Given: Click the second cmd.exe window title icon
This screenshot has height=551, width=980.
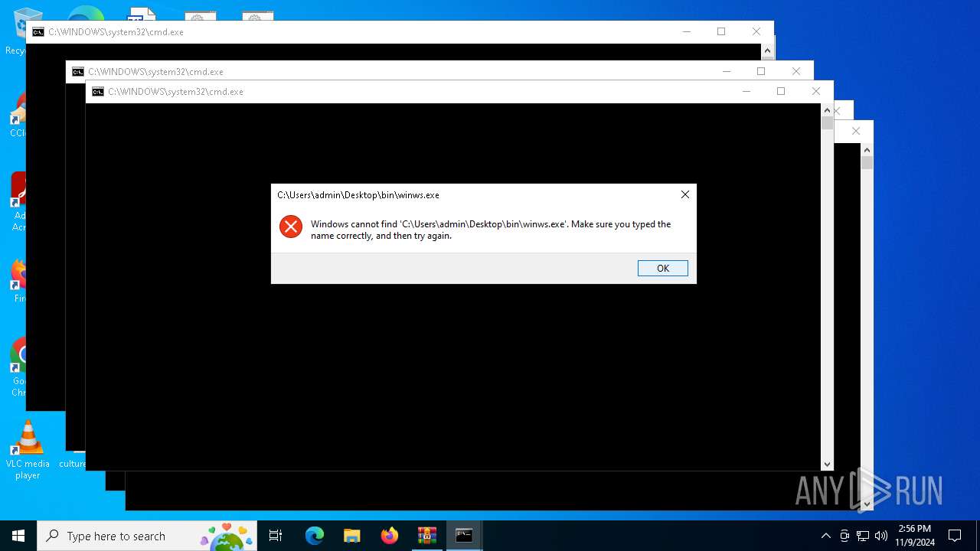Looking at the screenshot, I should click(78, 72).
